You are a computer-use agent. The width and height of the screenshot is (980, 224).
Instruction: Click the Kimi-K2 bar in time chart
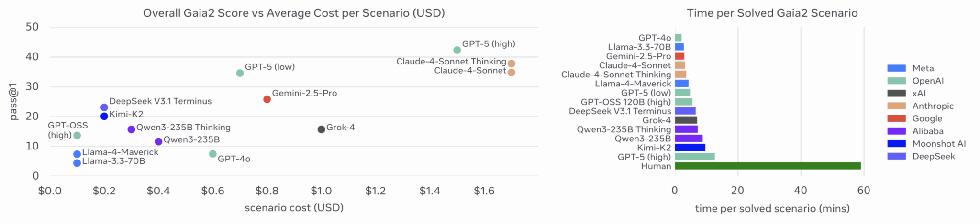690,148
